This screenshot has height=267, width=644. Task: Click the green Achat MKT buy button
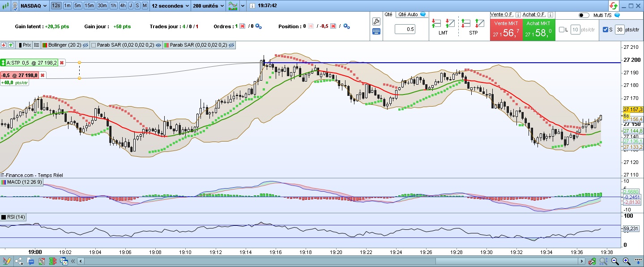(x=539, y=30)
